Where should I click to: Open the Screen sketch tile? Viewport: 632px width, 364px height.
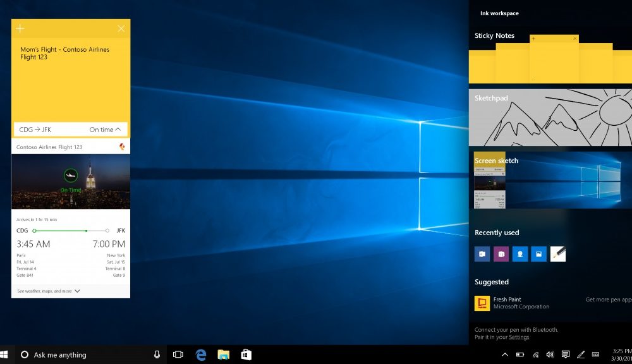pyautogui.click(x=550, y=180)
